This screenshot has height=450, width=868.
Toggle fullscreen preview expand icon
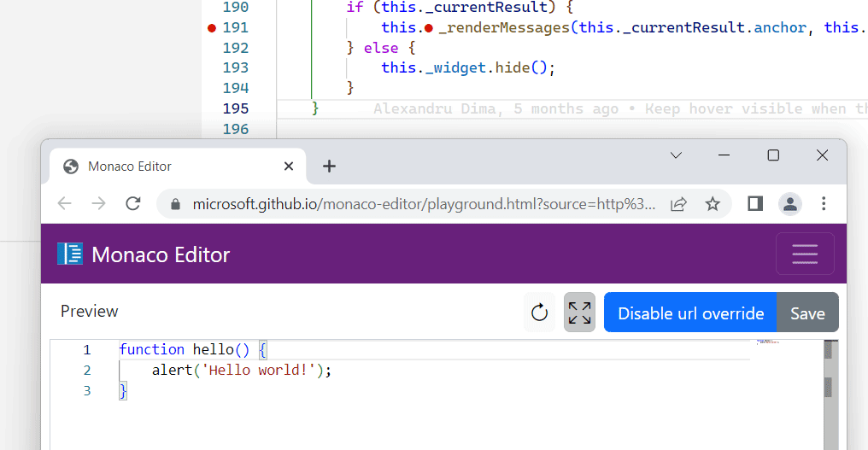point(579,313)
